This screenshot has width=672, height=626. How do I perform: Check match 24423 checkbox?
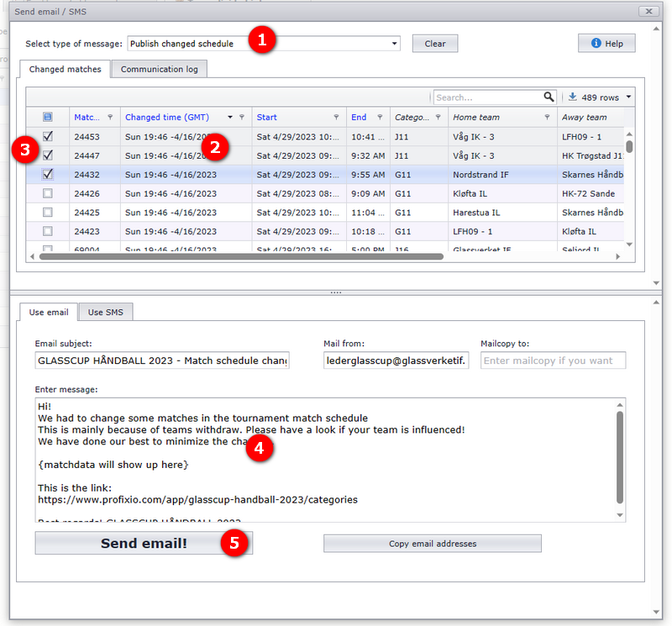click(x=48, y=231)
